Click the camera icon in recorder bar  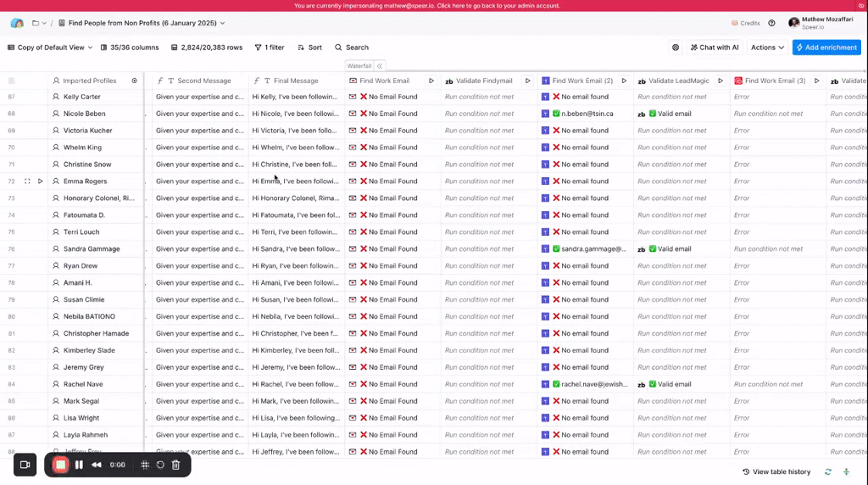point(25,465)
